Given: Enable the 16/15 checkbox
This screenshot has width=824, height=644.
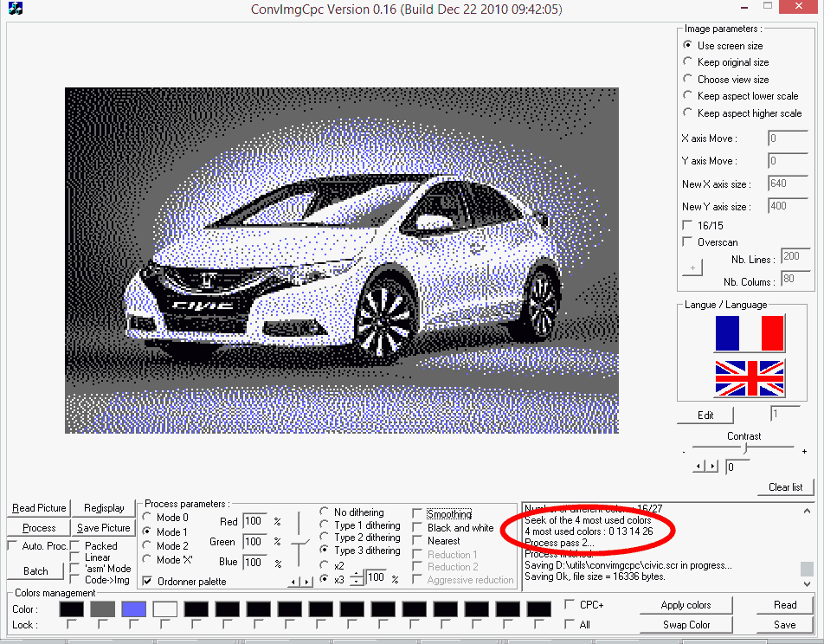Looking at the screenshot, I should (x=687, y=225).
